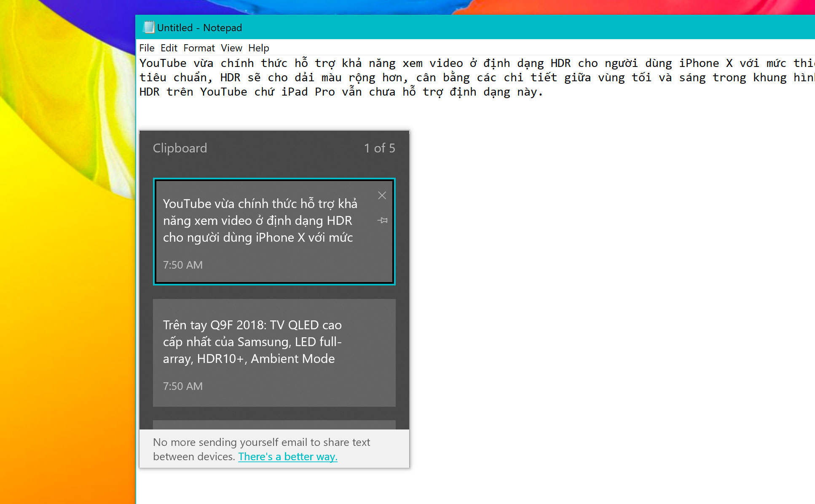Click the first text line starting "YouTube vừa chính thức"
This screenshot has height=504, width=815.
[477, 63]
